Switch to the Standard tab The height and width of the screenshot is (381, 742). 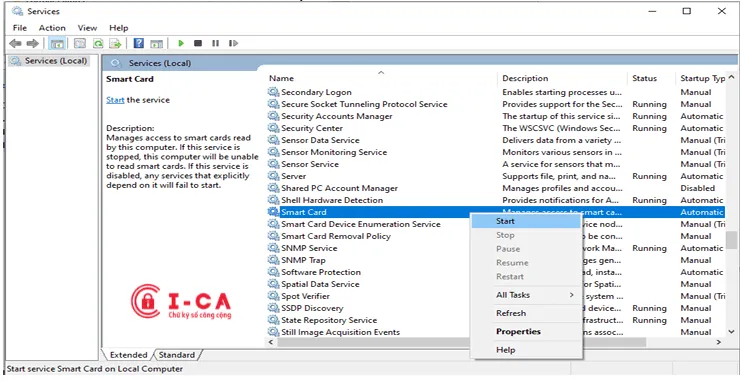[x=177, y=354]
